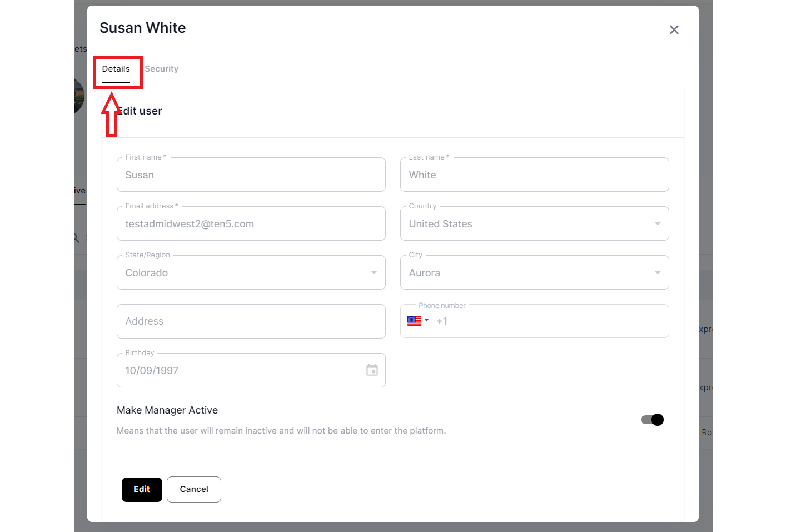Image resolution: width=787 pixels, height=532 pixels.
Task: Select the Details tab
Action: [x=116, y=69]
